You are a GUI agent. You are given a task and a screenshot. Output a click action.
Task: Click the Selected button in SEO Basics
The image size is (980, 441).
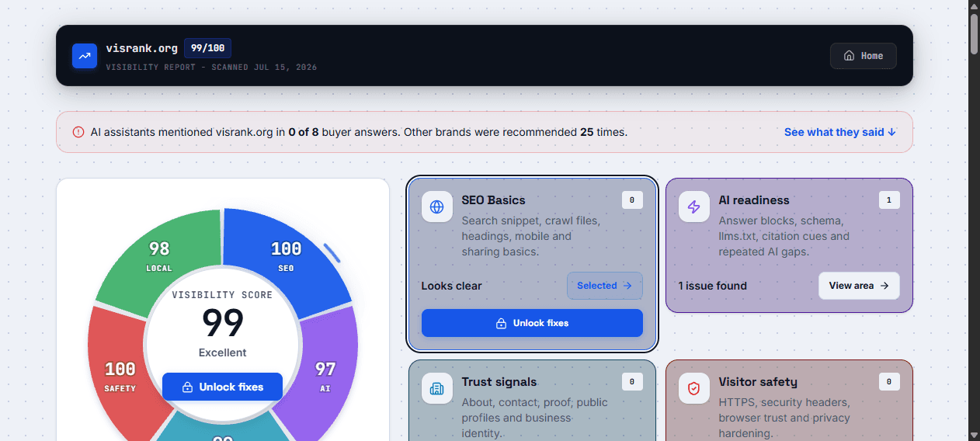605,286
